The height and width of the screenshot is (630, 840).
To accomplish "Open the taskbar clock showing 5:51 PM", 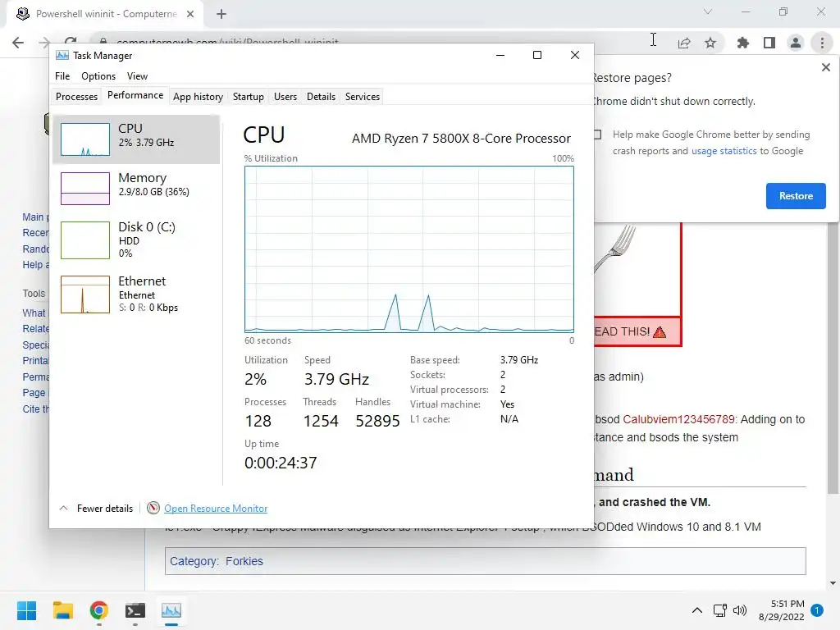I will click(781, 610).
